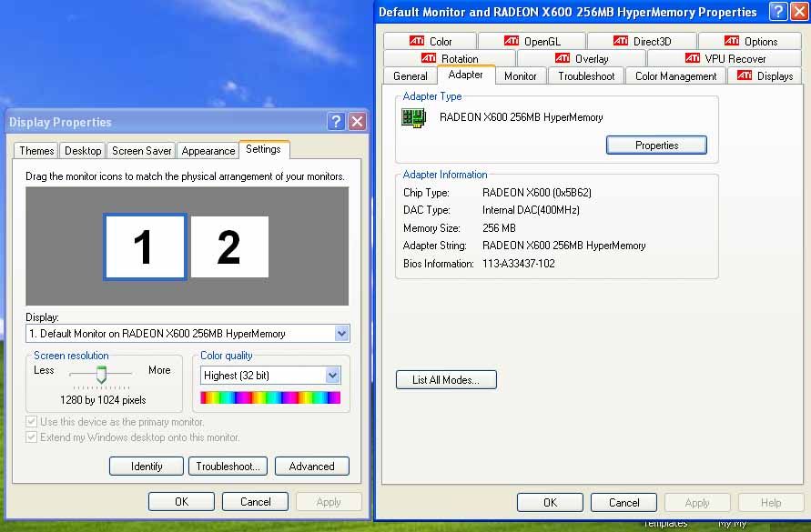
Task: Select monitor 2 icon
Action: click(229, 246)
